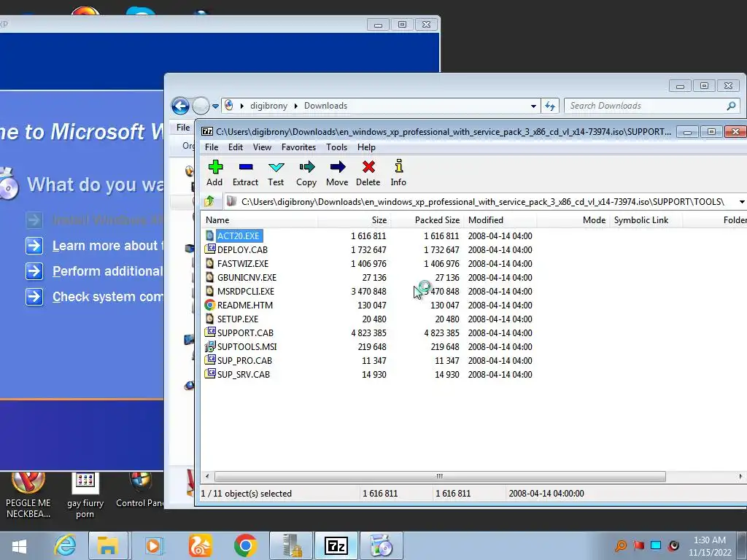Click the arrow after the digibrony breadcrumb
The image size is (747, 560).
click(296, 106)
